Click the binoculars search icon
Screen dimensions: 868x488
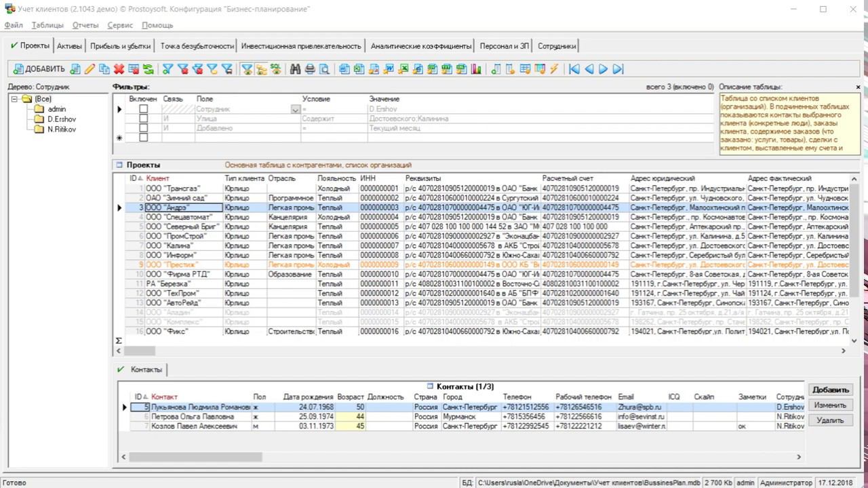[x=295, y=69]
